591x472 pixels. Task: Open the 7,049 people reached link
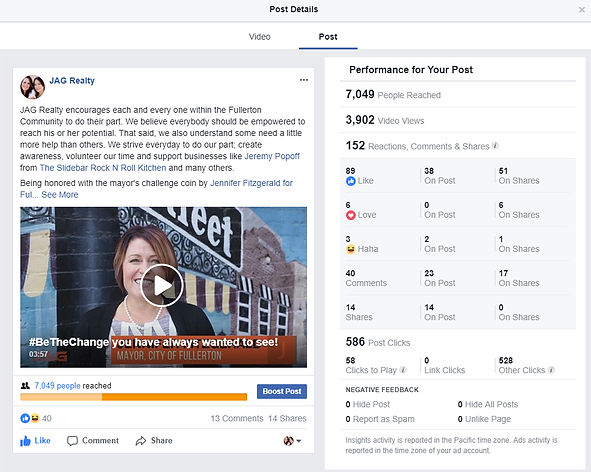pos(57,386)
